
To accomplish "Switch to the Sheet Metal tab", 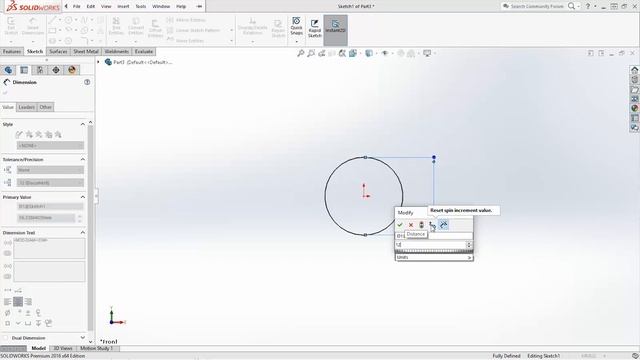I will pos(86,51).
